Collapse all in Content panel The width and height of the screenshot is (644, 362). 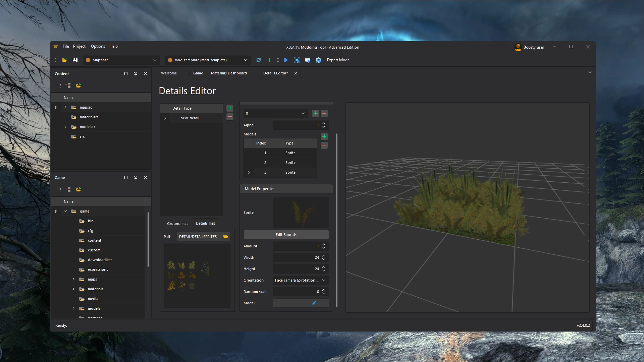pos(68,86)
